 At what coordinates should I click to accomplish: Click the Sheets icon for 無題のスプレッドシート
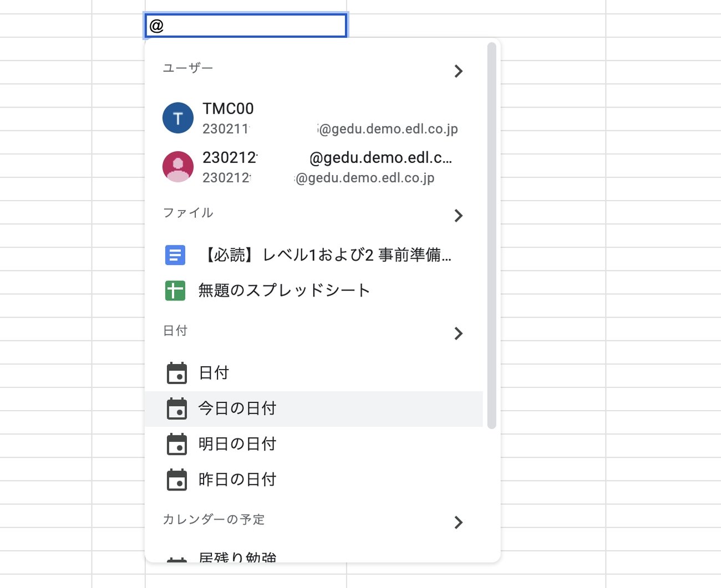175,290
